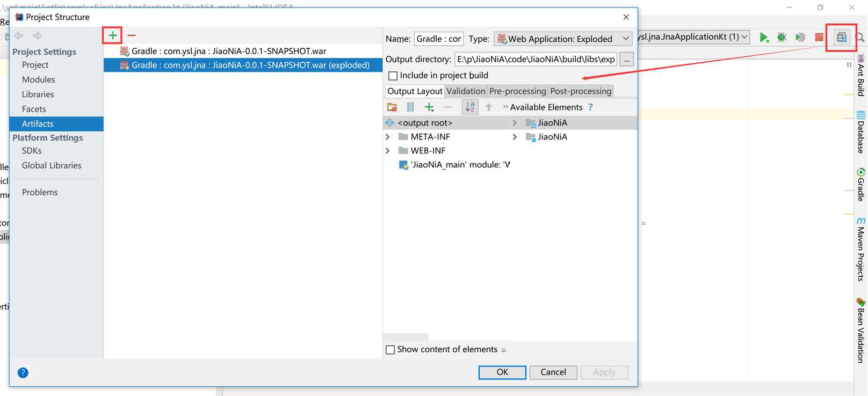Select the 'JiaoNiA_main' module entry
The height and width of the screenshot is (396, 868).
454,165
